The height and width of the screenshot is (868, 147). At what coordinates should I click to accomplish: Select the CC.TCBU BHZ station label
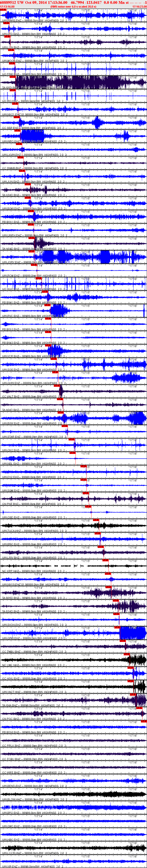[x=34, y=759]
